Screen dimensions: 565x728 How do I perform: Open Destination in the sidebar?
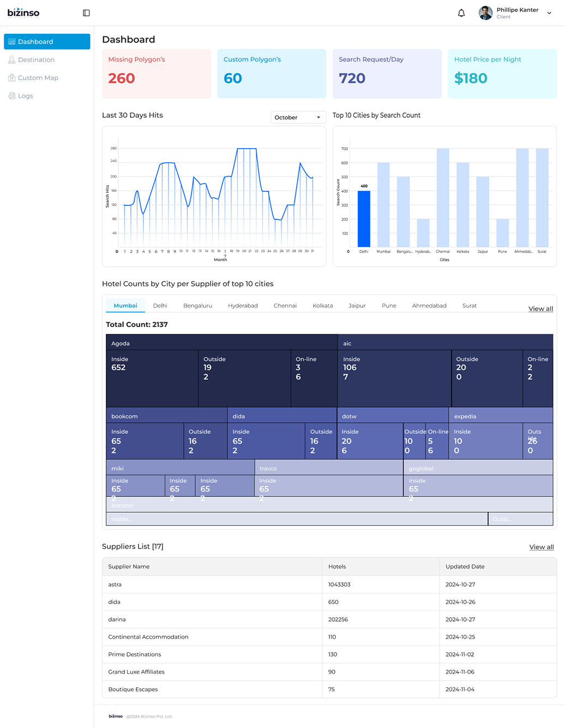[x=47, y=59]
